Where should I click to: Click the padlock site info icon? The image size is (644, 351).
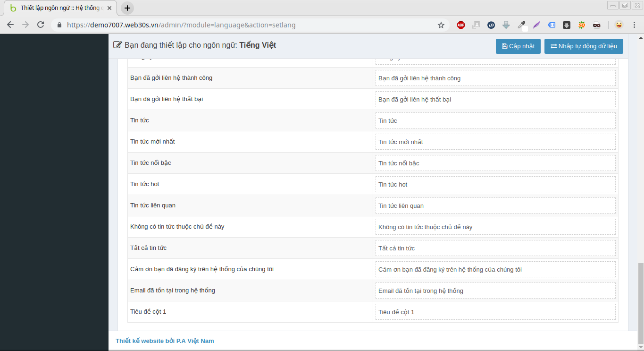coord(59,25)
